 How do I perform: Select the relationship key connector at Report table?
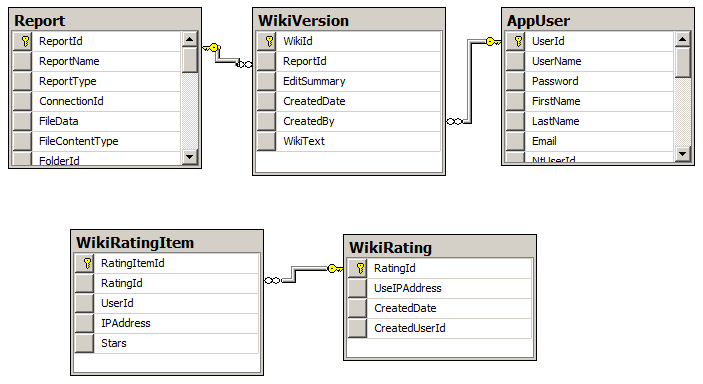click(211, 47)
